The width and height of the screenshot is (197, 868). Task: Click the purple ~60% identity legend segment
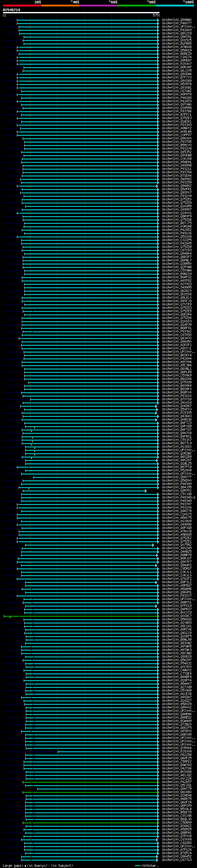(98, 6)
